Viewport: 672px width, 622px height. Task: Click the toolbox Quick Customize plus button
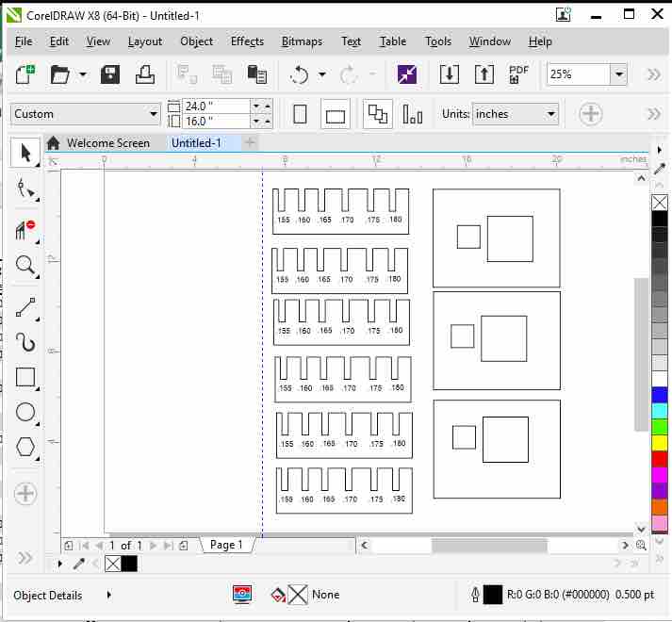(25, 494)
